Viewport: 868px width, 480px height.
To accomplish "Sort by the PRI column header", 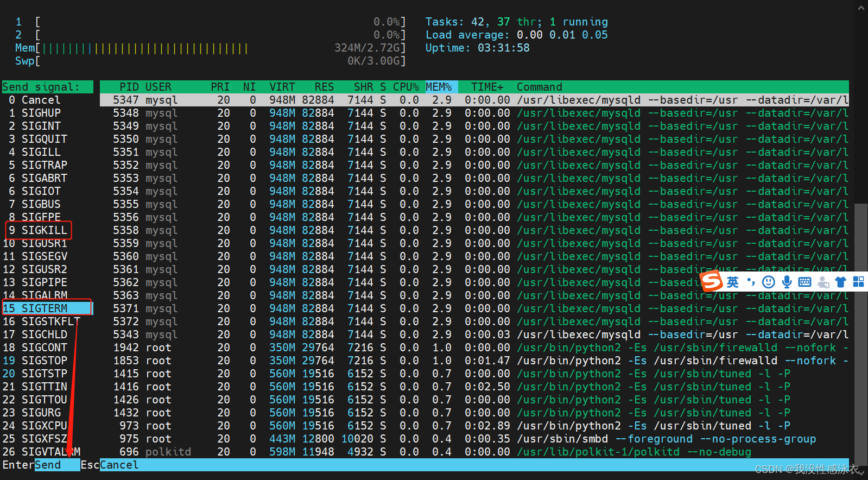I will pyautogui.click(x=220, y=87).
